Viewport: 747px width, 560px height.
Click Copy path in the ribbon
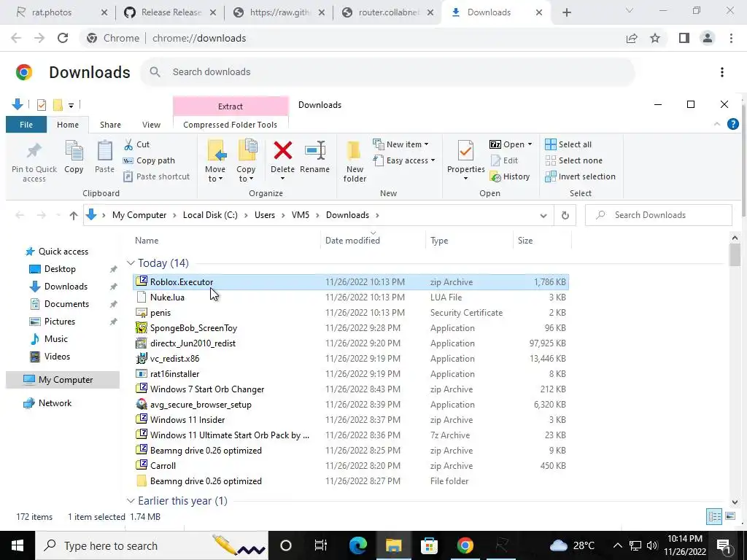(x=149, y=160)
